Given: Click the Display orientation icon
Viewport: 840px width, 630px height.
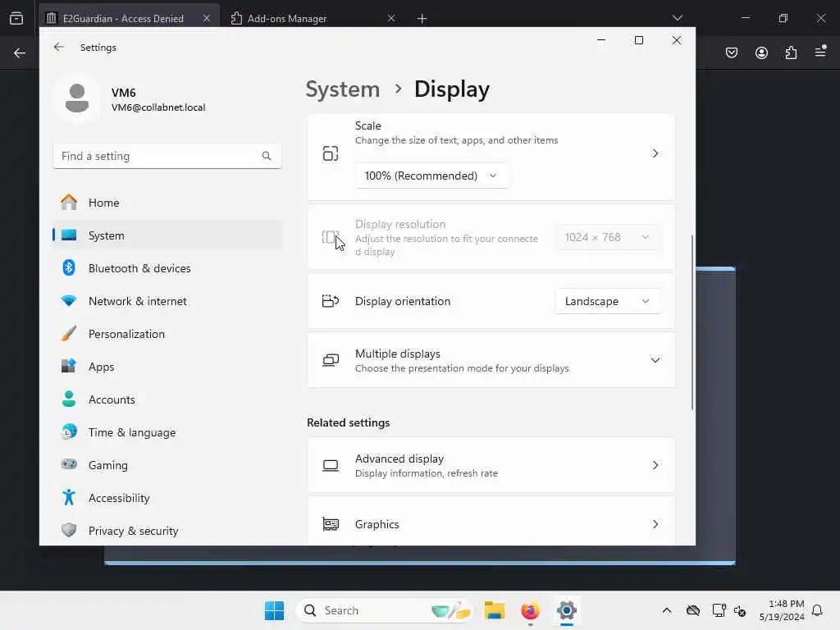Looking at the screenshot, I should click(x=331, y=301).
